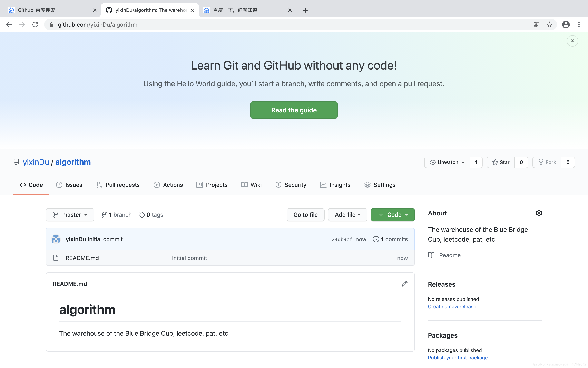588x368 pixels.
Task: Close the Github_百度搜索 tab
Action: pos(95,10)
